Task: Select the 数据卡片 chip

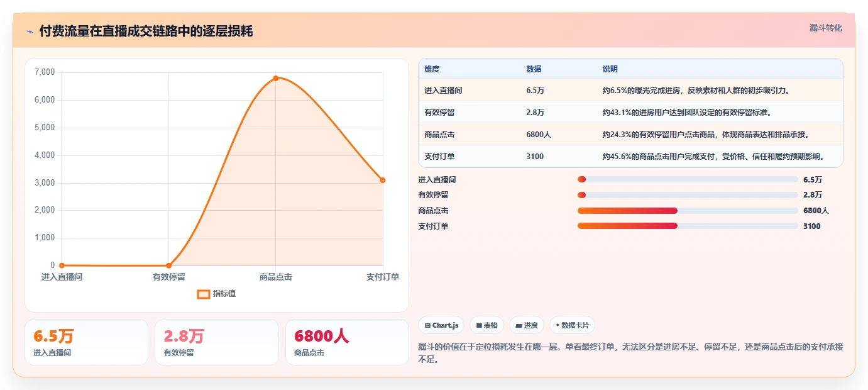Action: [x=572, y=325]
